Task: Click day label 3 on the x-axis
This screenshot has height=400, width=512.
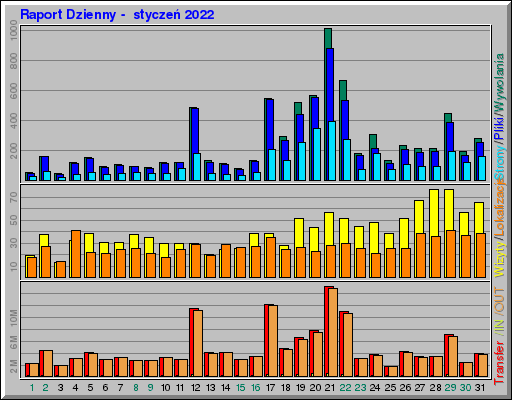Action: tap(60, 388)
